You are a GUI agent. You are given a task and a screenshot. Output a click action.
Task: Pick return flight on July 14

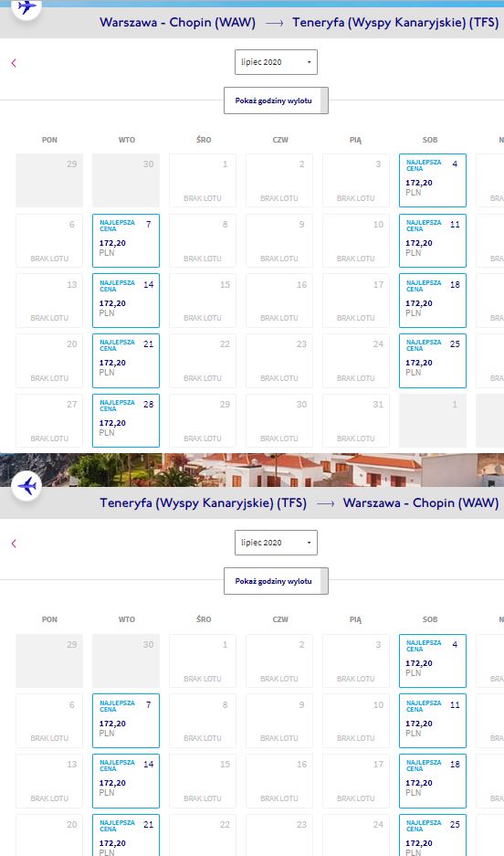pos(126,781)
